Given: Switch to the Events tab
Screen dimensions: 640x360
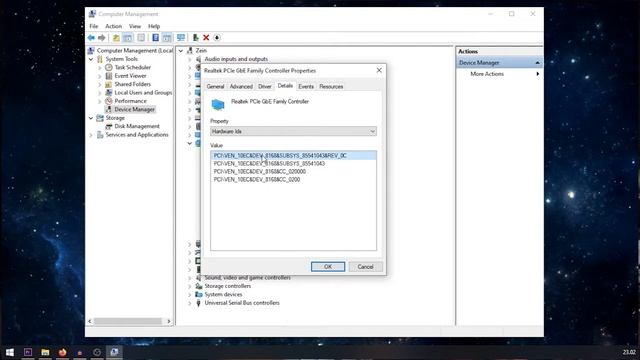Looking at the screenshot, I should point(306,87).
